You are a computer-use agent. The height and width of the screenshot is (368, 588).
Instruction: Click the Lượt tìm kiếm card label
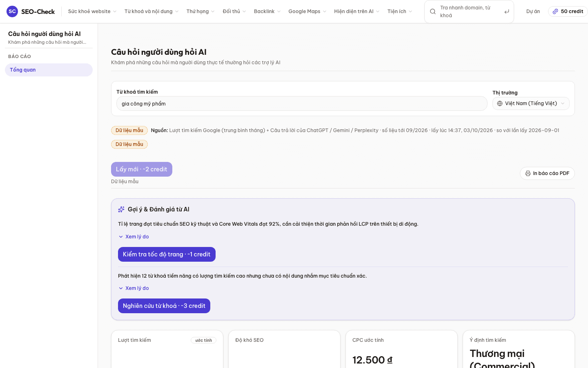click(x=134, y=340)
